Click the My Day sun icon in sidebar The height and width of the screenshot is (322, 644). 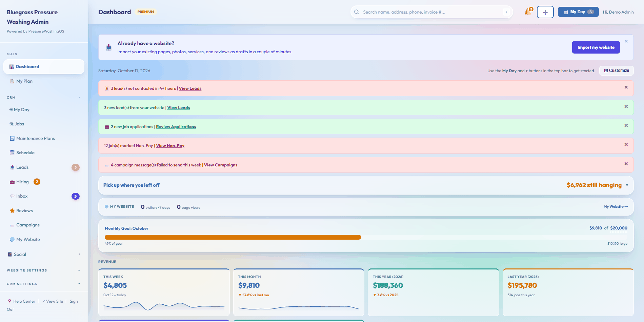(x=11, y=109)
